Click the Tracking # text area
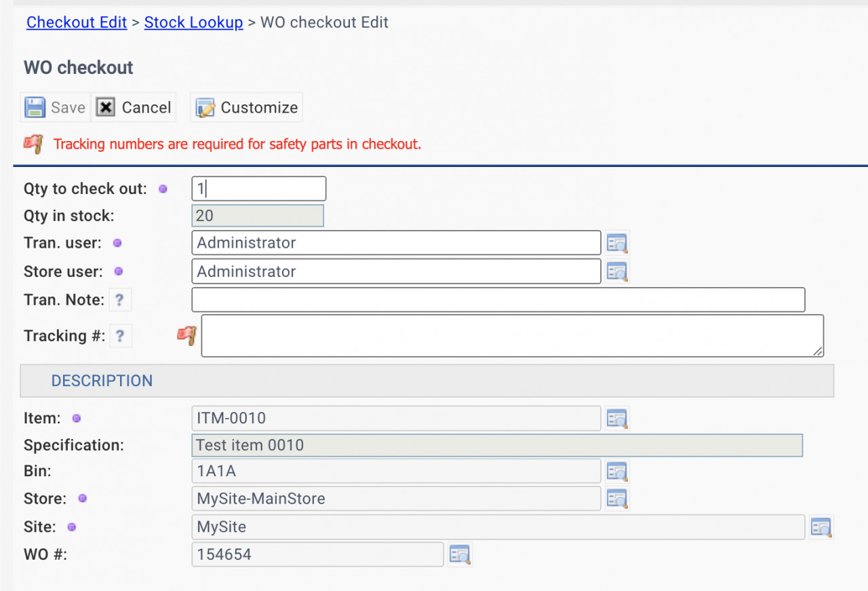Screen dimensions: 868x591 (513, 335)
